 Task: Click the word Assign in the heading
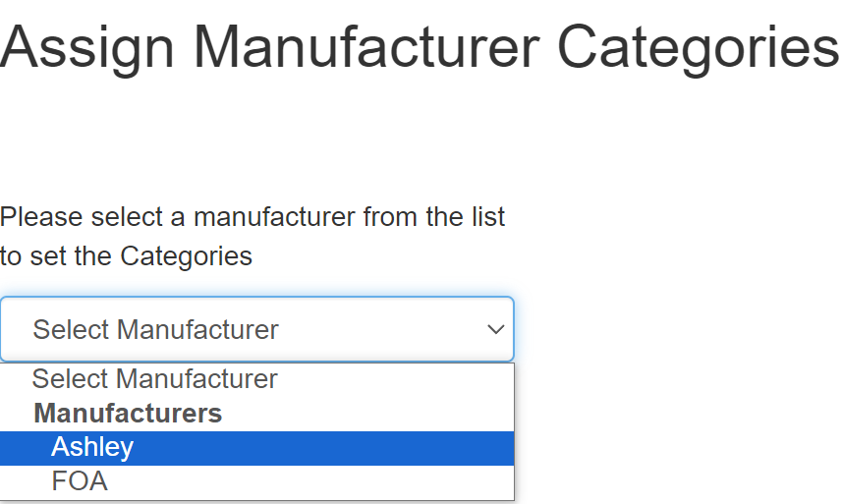coord(87,49)
